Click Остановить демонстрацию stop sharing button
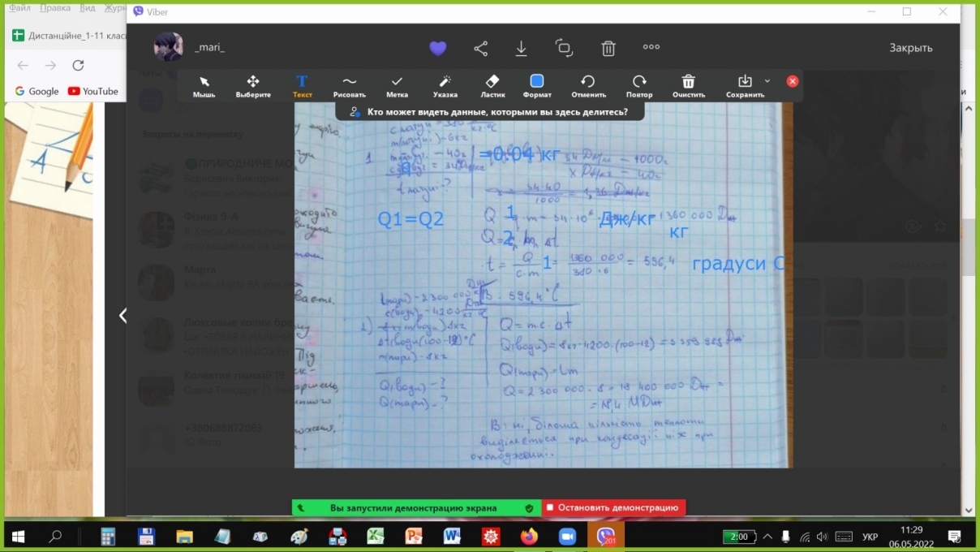 614,507
